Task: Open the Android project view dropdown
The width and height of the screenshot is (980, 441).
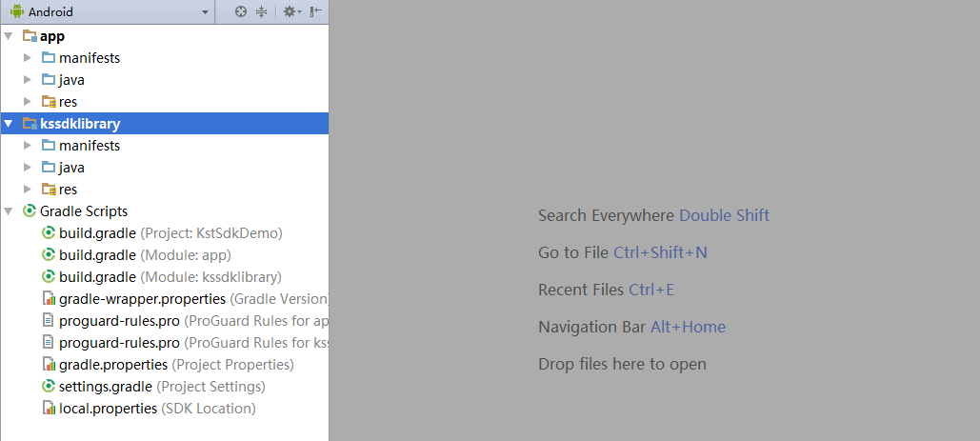Action: click(205, 12)
